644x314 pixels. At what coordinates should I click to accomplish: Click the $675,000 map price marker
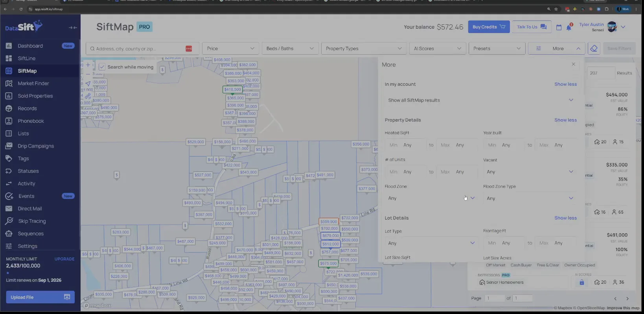click(328, 264)
